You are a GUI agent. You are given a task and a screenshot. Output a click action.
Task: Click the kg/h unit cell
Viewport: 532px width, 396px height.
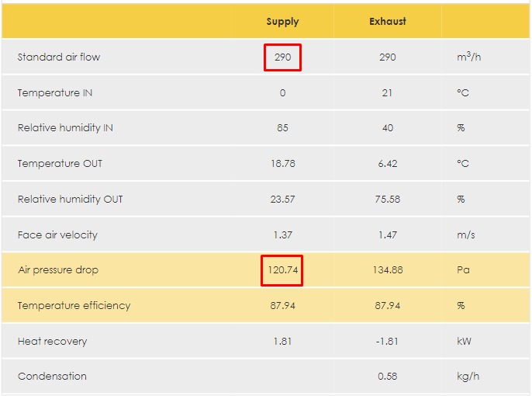click(x=468, y=377)
